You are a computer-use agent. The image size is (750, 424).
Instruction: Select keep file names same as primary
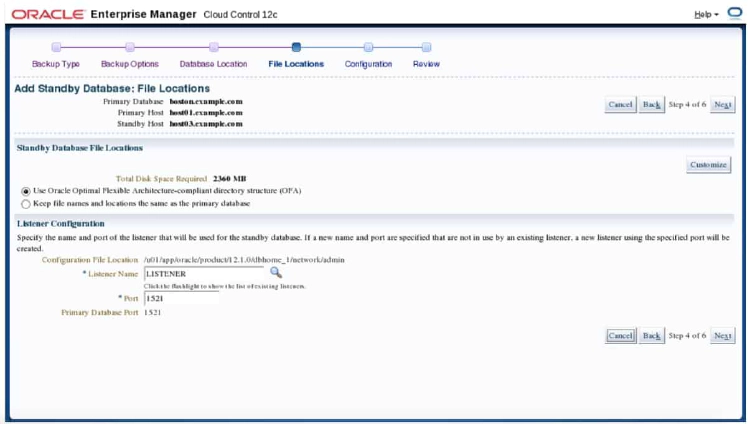point(26,204)
